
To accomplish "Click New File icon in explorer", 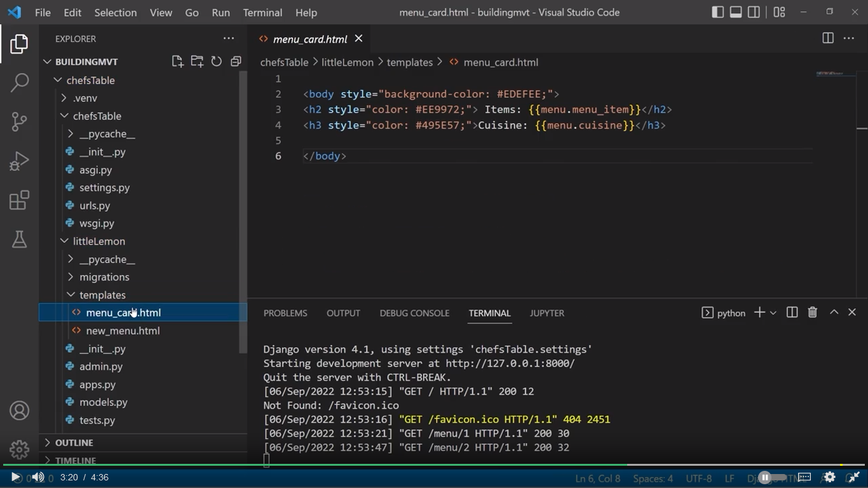I will 177,62.
